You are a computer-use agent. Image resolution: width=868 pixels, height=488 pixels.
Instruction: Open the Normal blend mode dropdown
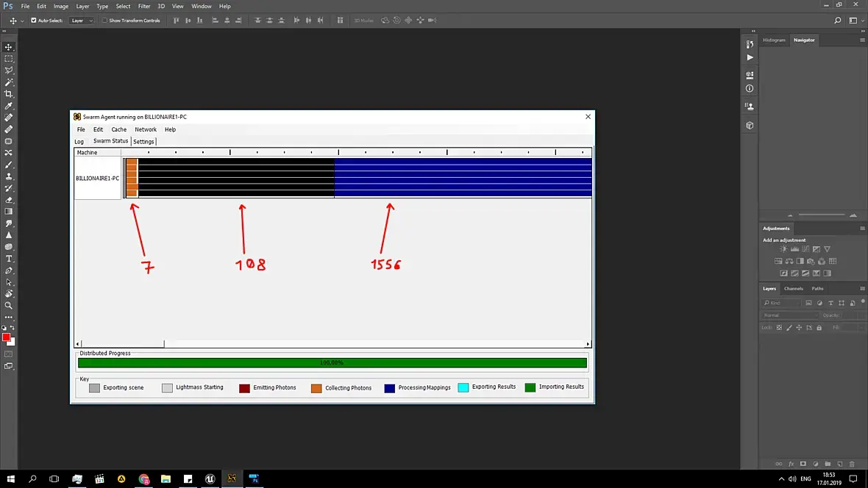pyautogui.click(x=790, y=315)
